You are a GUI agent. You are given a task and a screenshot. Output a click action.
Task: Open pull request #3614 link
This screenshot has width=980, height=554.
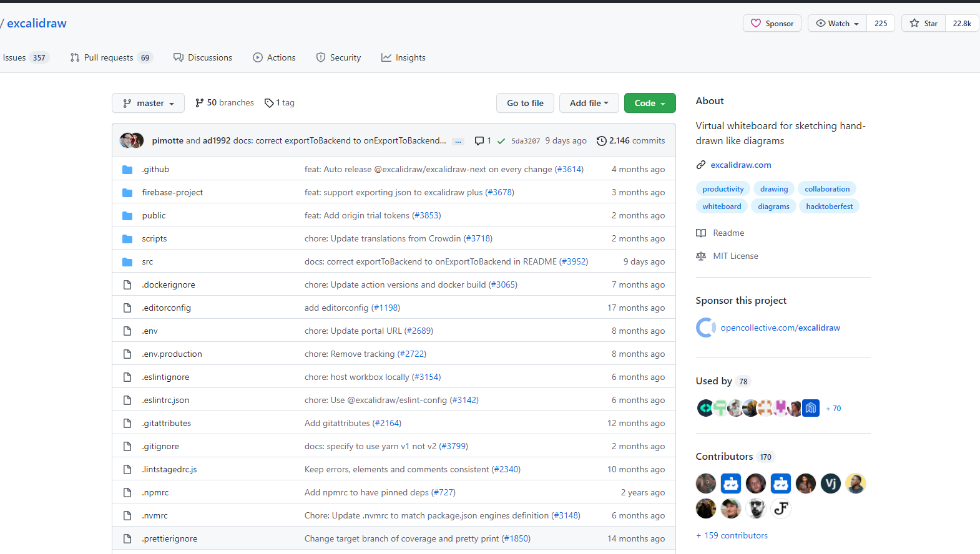click(569, 170)
